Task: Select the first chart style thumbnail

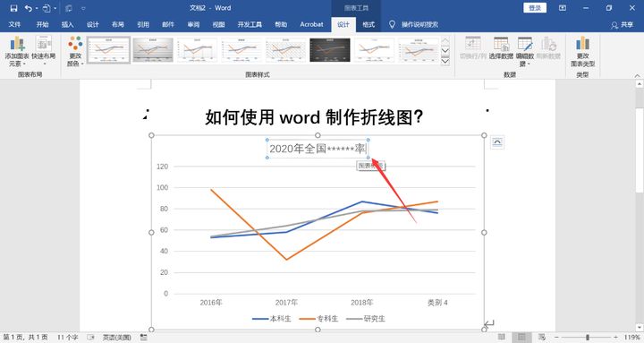Action: [108, 50]
